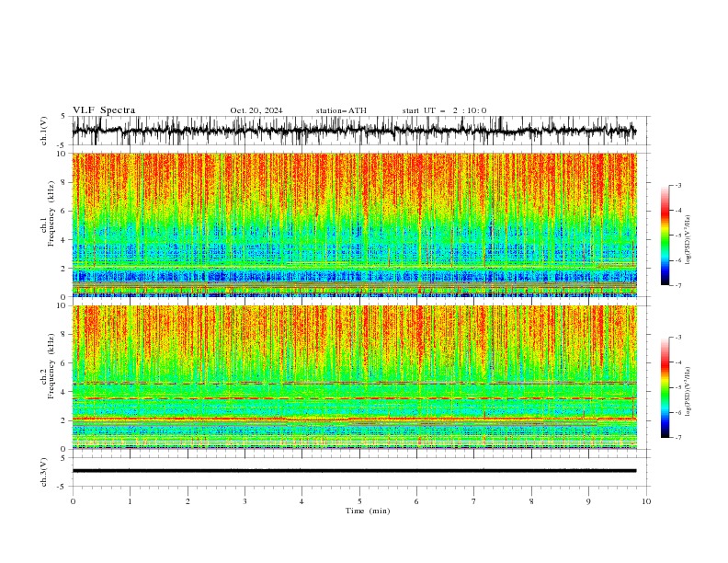This screenshot has height=563, width=728.
Task: Select the ch.2 "Frequency (kHz)" axis label
Action: click(51, 366)
